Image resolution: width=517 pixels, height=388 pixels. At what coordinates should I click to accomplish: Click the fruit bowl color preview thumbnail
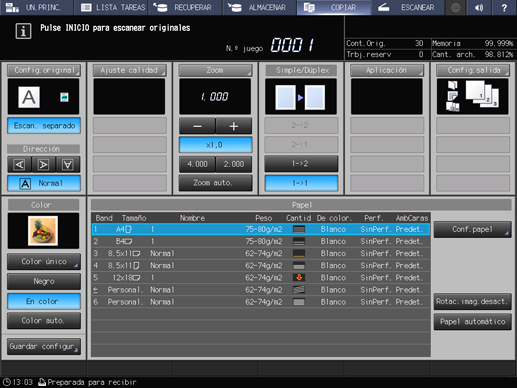pyautogui.click(x=43, y=231)
